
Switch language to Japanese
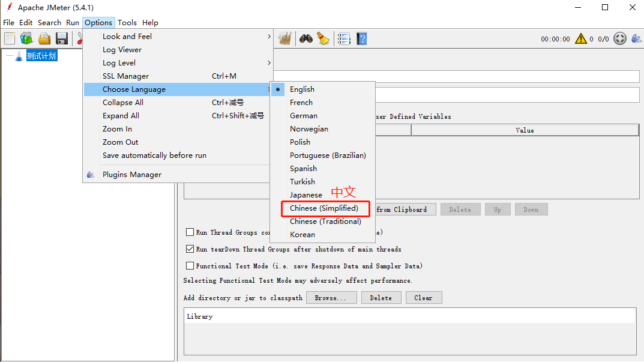point(322,195)
